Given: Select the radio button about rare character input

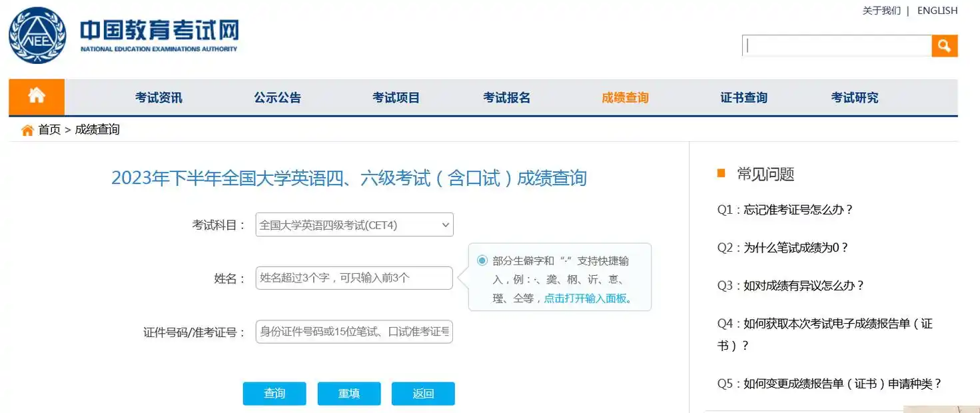Looking at the screenshot, I should (x=480, y=260).
